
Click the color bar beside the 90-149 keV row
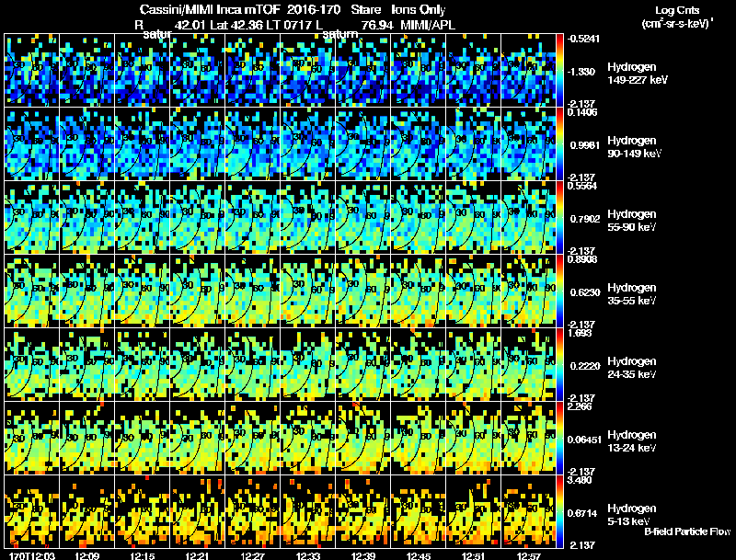pos(559,144)
